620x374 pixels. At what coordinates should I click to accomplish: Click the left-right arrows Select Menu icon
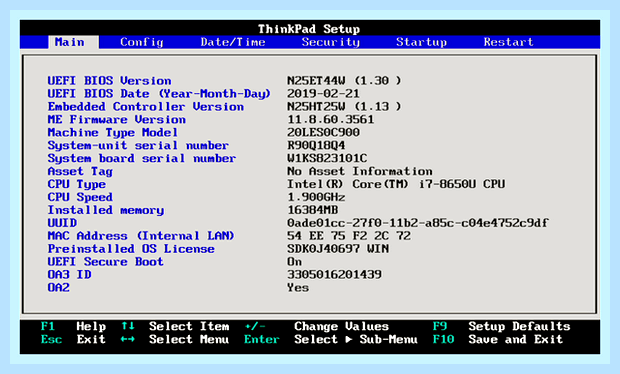pyautogui.click(x=127, y=339)
